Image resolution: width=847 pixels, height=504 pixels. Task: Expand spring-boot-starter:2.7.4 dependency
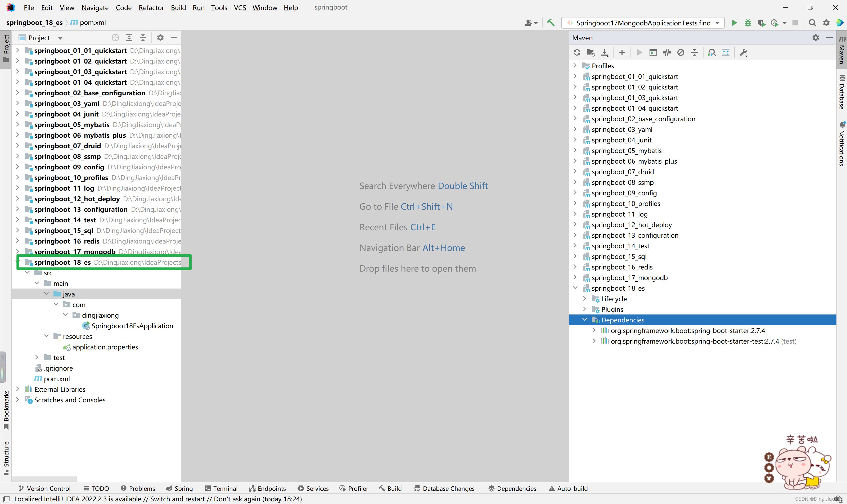coord(594,330)
